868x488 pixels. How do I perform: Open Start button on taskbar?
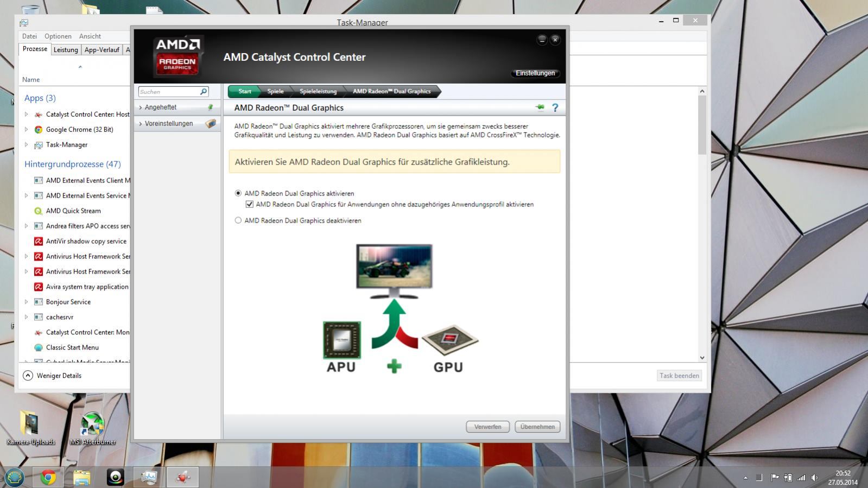pyautogui.click(x=15, y=477)
